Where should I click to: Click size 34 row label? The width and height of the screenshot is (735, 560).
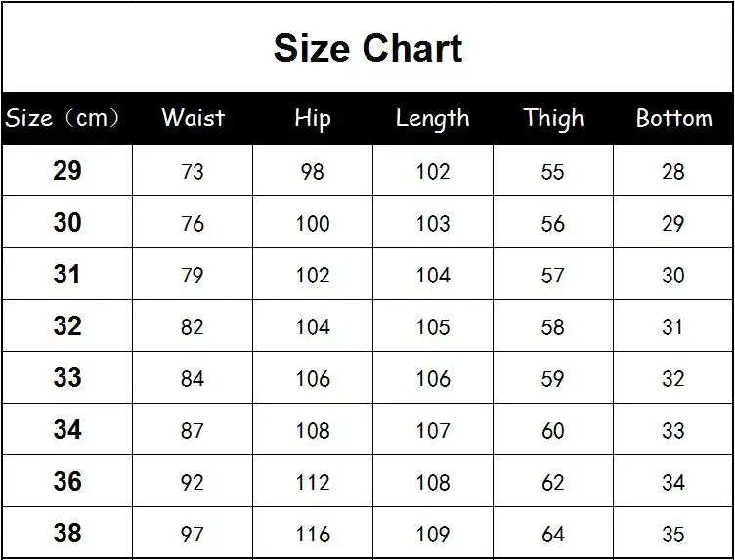click(67, 429)
